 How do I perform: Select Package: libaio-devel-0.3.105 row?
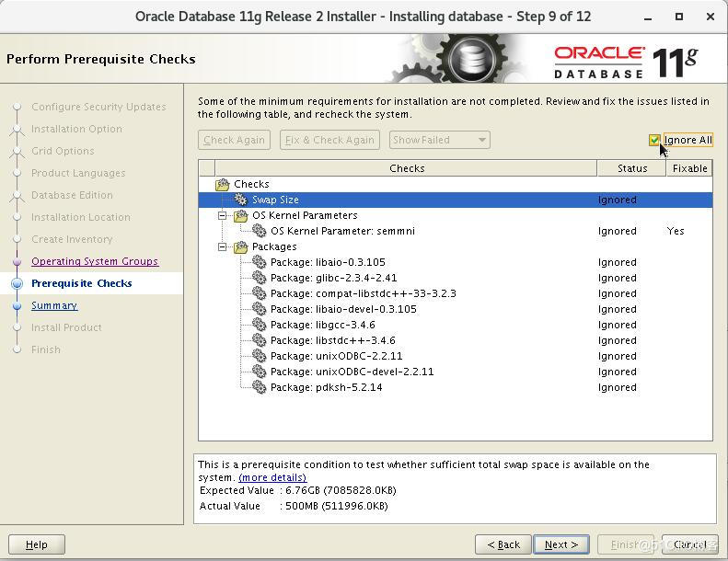coord(455,309)
